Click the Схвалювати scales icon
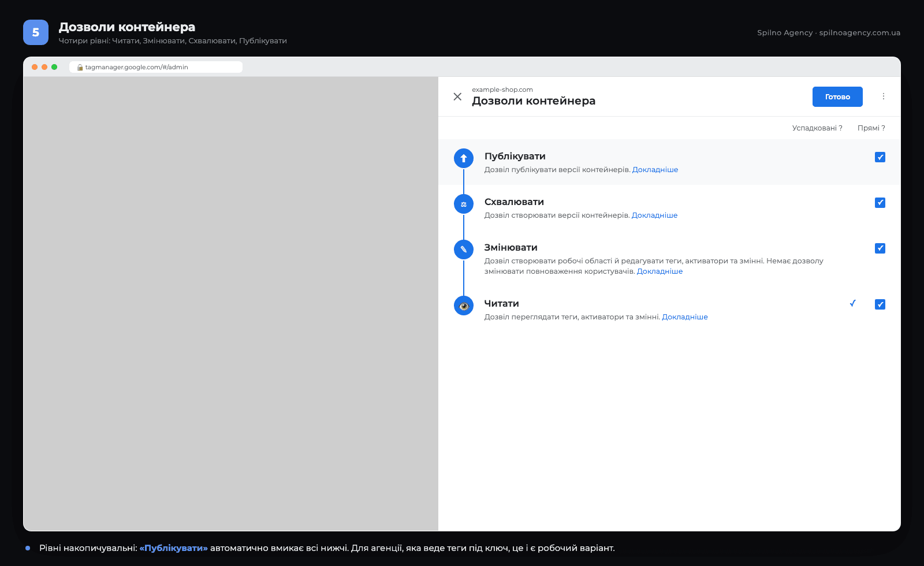This screenshot has height=566, width=924. (464, 204)
